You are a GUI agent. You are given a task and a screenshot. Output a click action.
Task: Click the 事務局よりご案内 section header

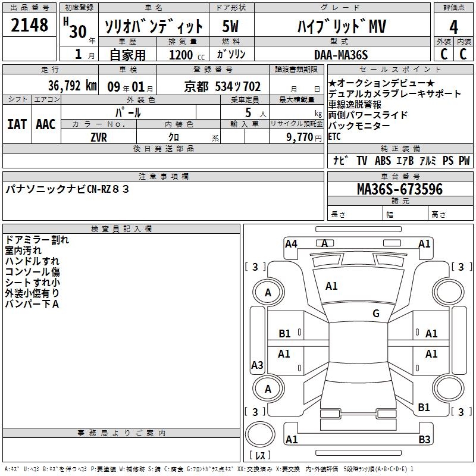[121, 433]
